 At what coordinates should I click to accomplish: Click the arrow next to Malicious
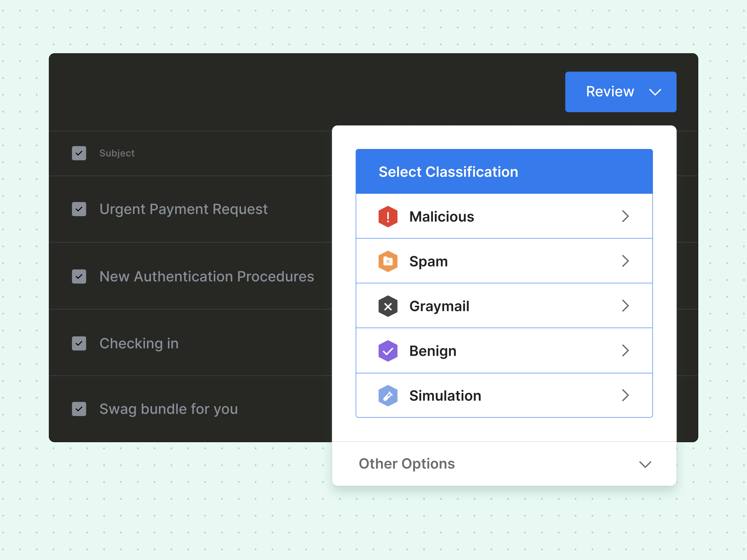pos(625,216)
